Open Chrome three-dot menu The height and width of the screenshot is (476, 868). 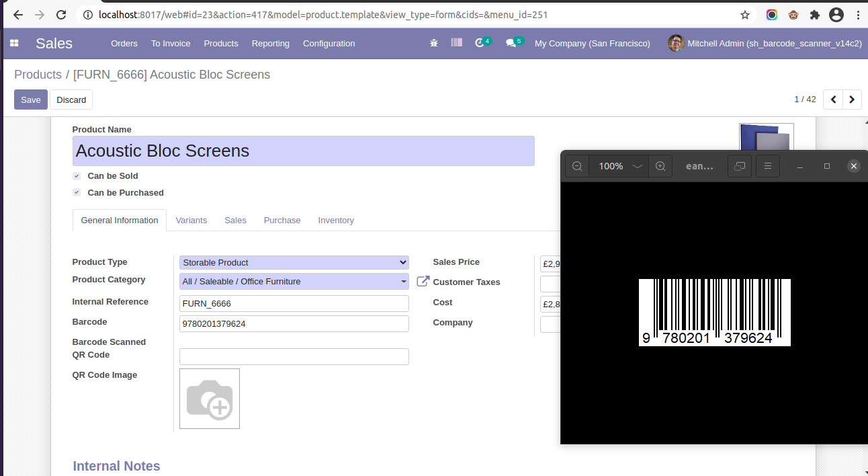[858, 15]
